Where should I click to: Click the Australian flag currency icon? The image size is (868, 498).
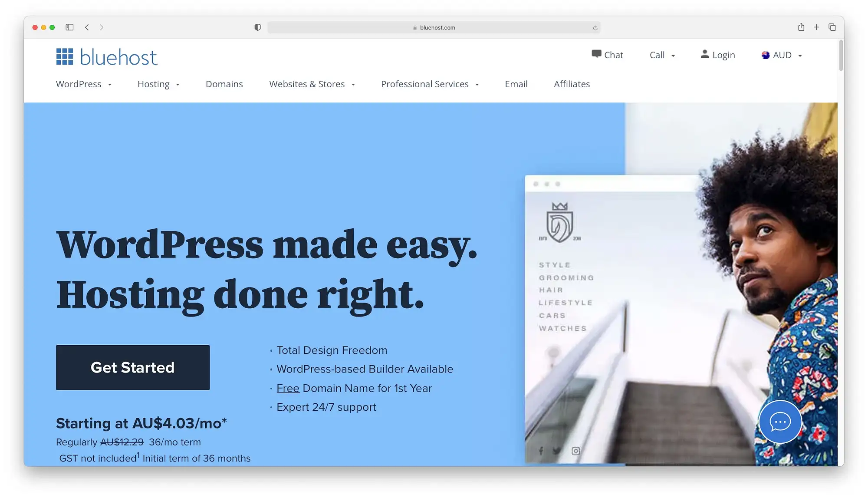click(764, 55)
